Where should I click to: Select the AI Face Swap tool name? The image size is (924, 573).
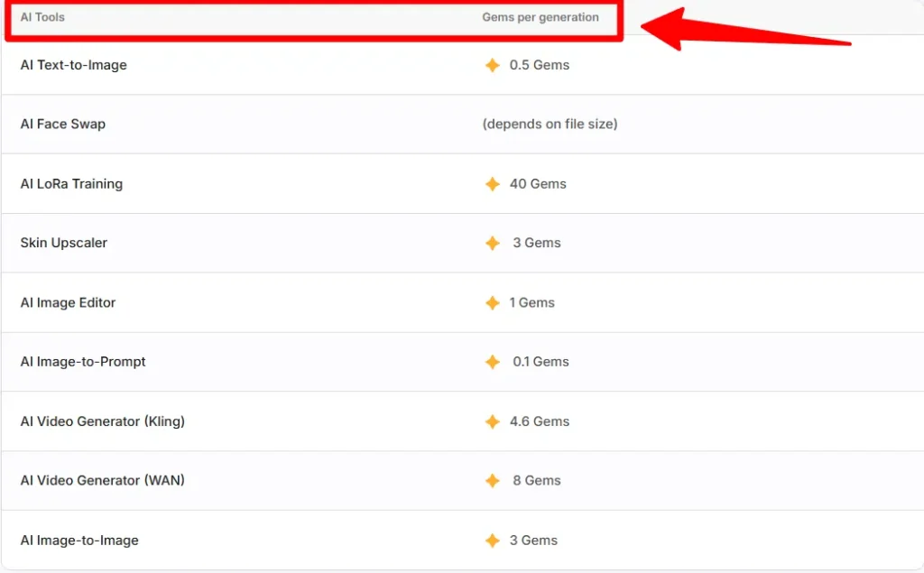coord(62,125)
